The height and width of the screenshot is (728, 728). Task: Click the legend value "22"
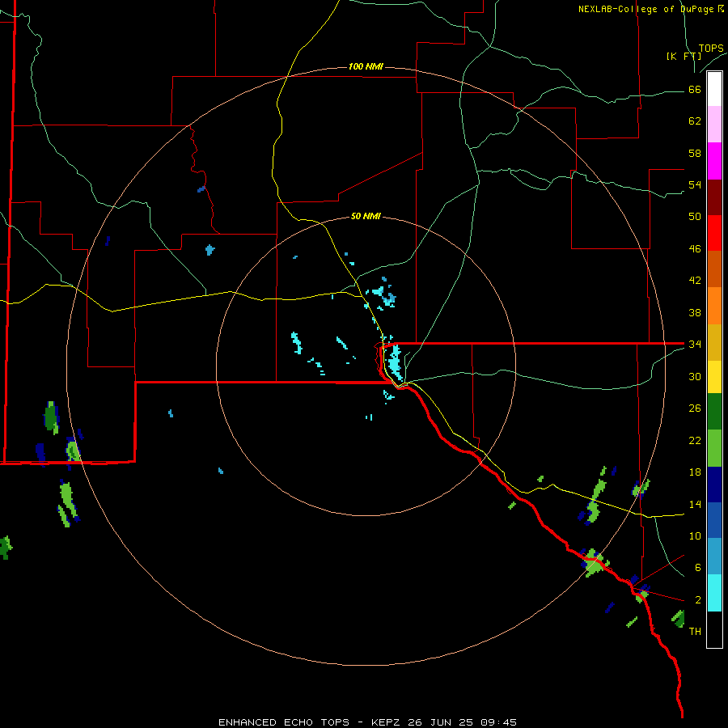tap(695, 440)
